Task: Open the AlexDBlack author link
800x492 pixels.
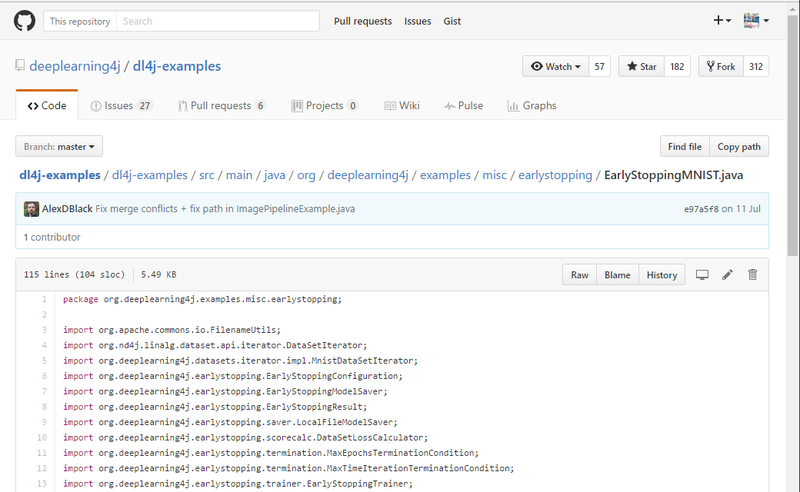Action: [67, 209]
